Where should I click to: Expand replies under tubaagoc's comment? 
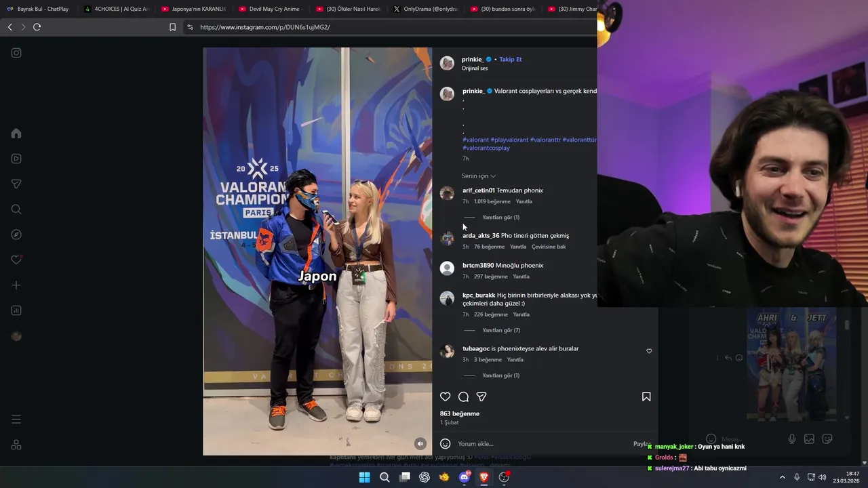point(500,375)
